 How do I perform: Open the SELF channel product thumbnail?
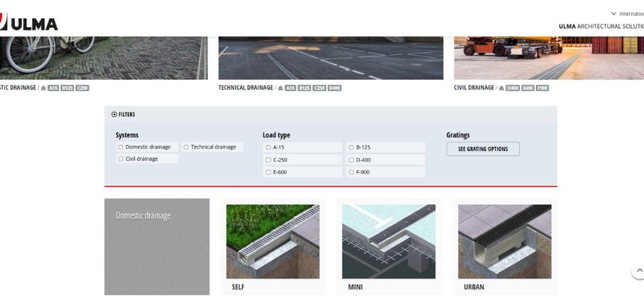273,241
